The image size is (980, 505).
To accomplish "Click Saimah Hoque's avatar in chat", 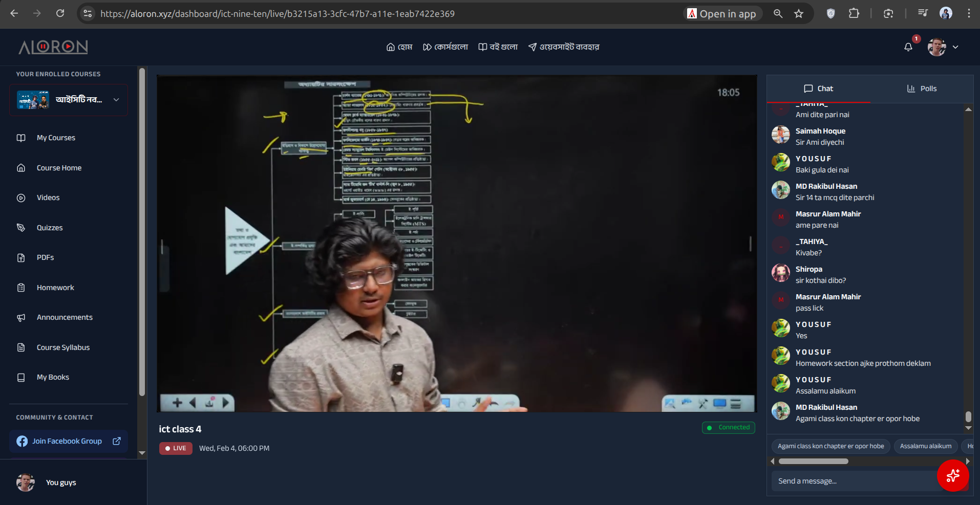I will (x=781, y=135).
